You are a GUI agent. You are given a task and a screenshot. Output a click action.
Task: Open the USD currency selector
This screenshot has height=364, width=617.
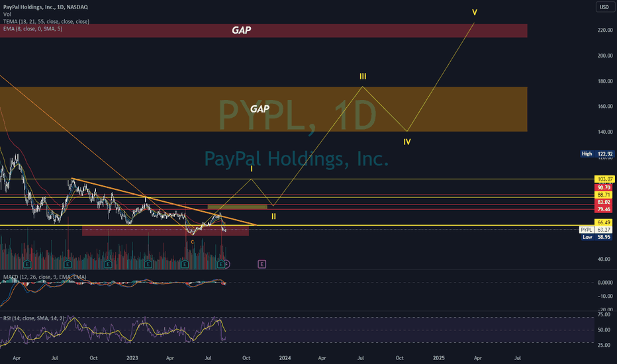604,7
